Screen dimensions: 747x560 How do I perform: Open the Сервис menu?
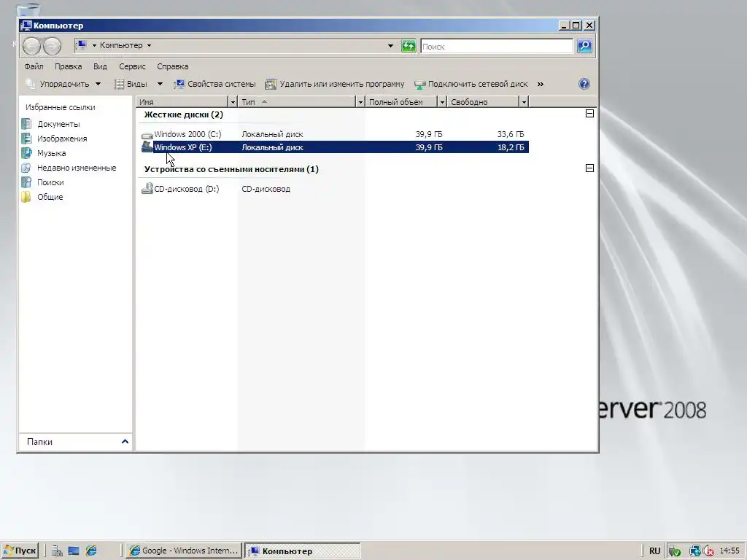pyautogui.click(x=132, y=66)
